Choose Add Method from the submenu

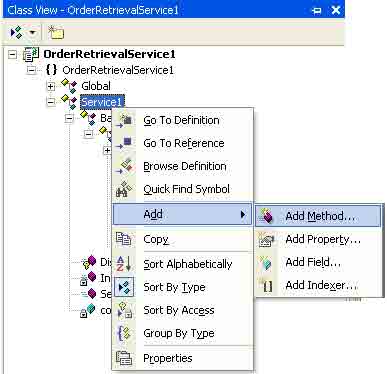pos(318,216)
